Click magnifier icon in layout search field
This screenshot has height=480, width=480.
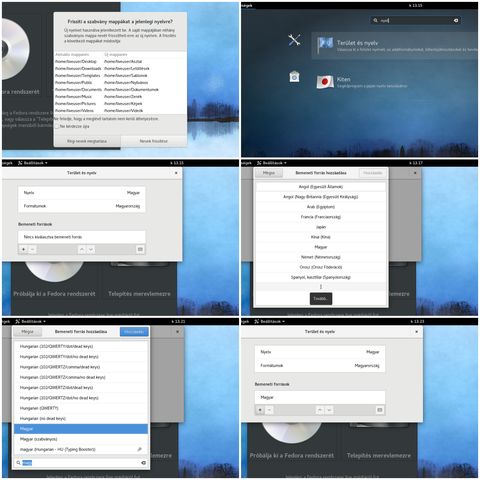point(19,463)
